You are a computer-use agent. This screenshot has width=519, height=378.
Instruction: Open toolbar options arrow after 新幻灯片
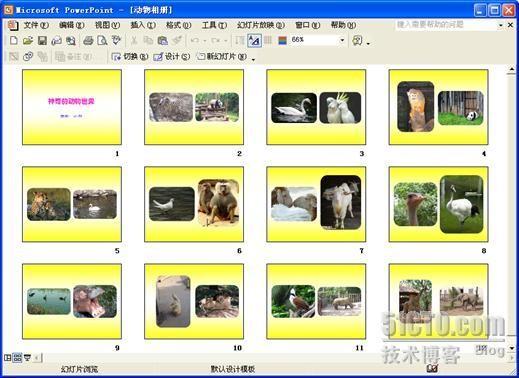[253, 59]
